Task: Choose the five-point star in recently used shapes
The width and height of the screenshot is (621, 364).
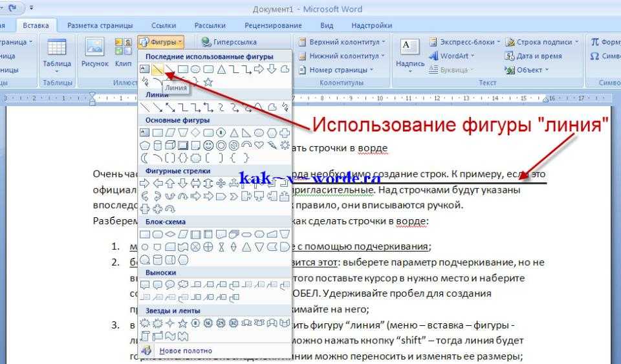Action: click(x=208, y=82)
